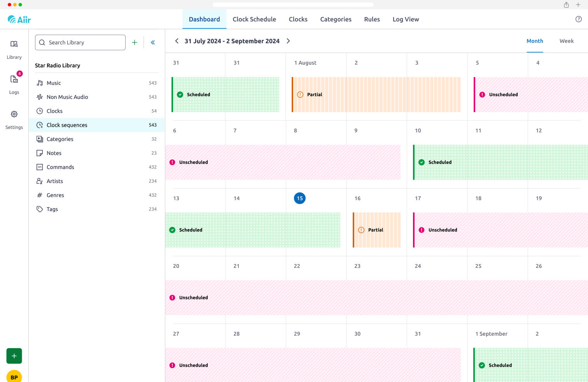Click the Star Radio Library heading
Viewport: 588px width, 382px height.
point(58,65)
